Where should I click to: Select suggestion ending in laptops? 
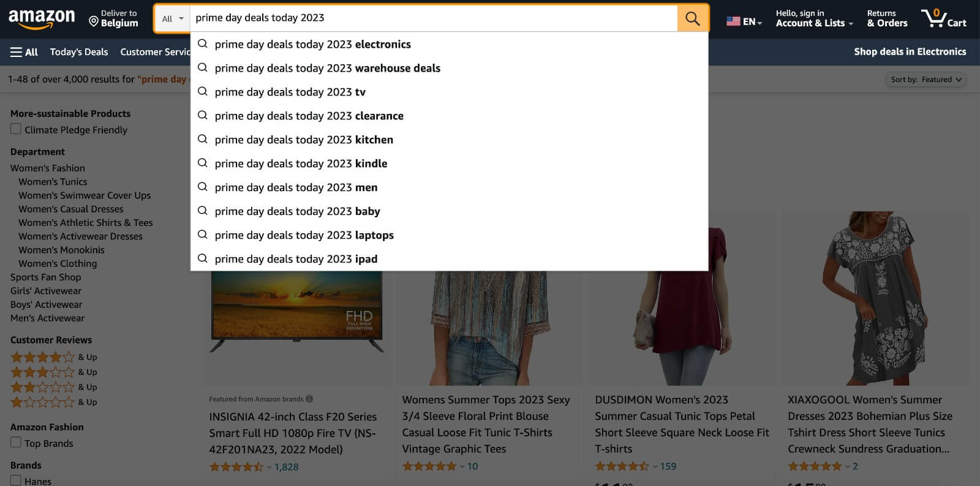point(450,235)
